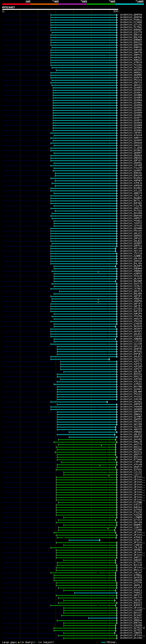Select the UniRef100_A7QGT4 label

coord(131,540)
